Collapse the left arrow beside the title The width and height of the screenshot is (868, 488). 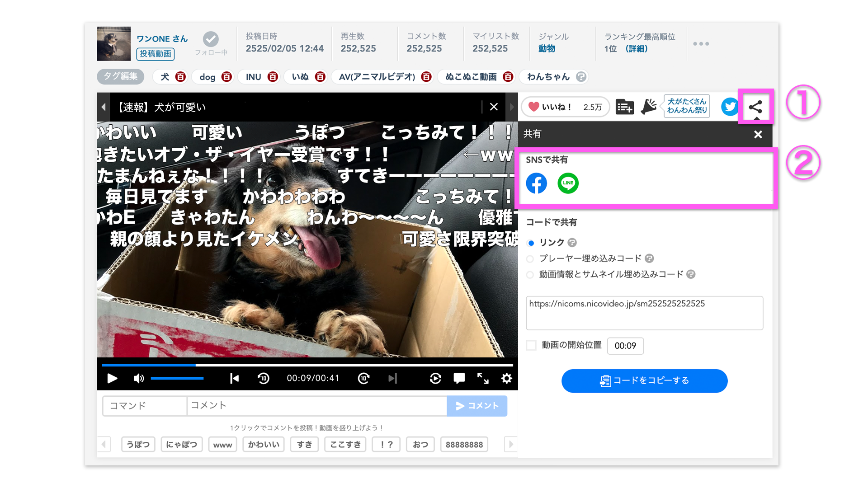(104, 107)
